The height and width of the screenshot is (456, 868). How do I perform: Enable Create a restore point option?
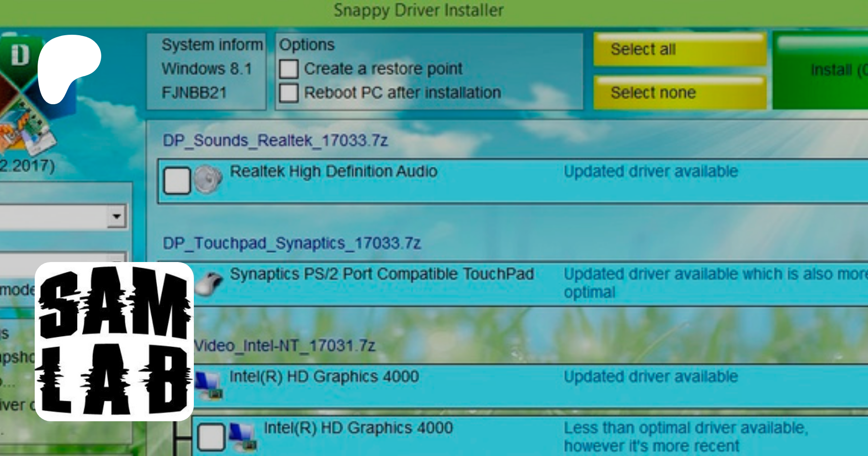289,69
